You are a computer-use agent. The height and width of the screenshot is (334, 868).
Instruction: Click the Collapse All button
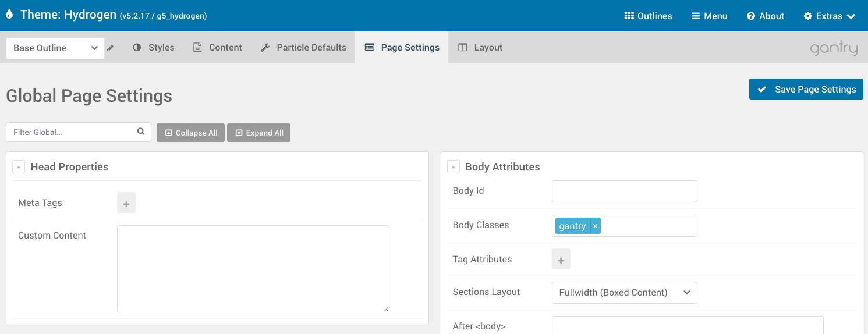tap(190, 133)
